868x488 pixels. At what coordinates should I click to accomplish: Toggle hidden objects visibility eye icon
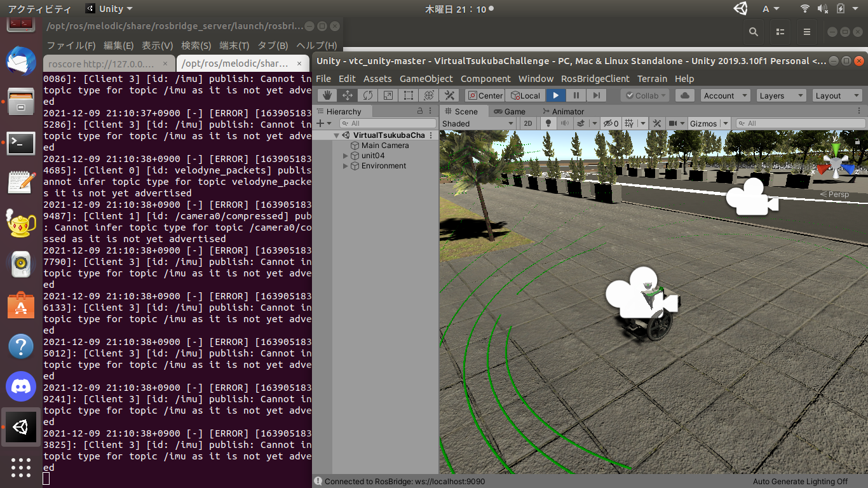pyautogui.click(x=611, y=123)
